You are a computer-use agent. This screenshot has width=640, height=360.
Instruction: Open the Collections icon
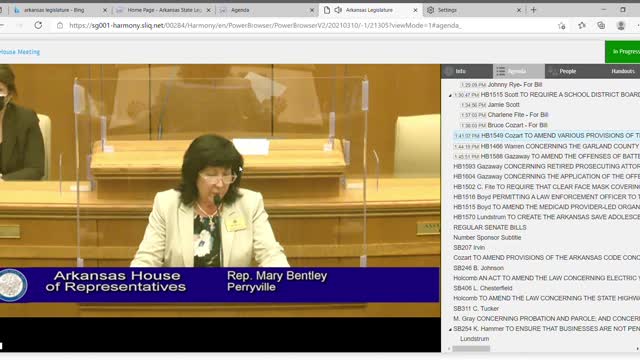point(601,25)
